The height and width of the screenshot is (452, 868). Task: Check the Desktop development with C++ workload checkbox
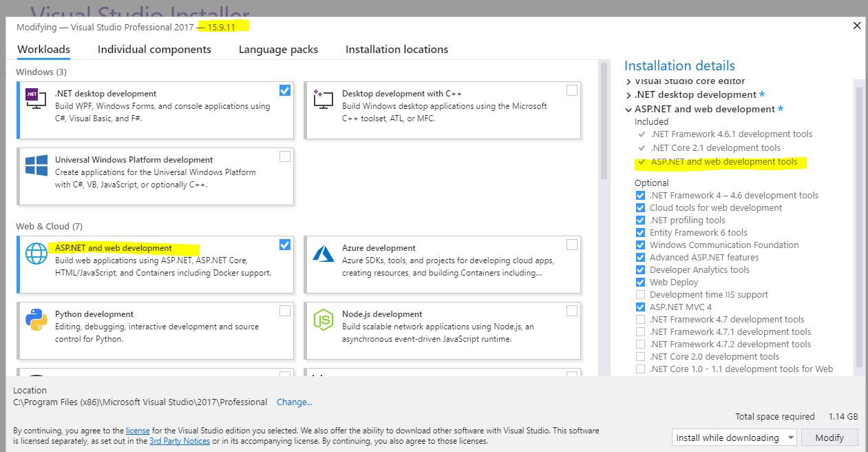(572, 90)
